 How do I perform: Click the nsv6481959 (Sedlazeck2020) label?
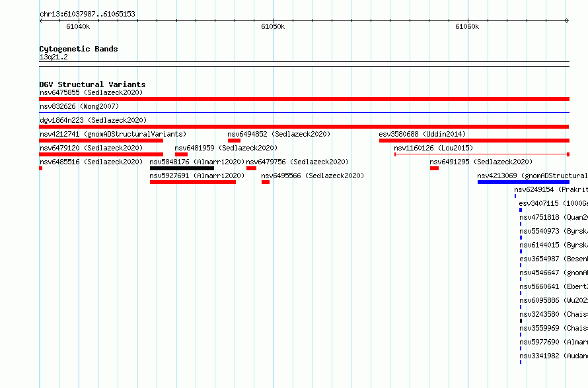(226, 148)
